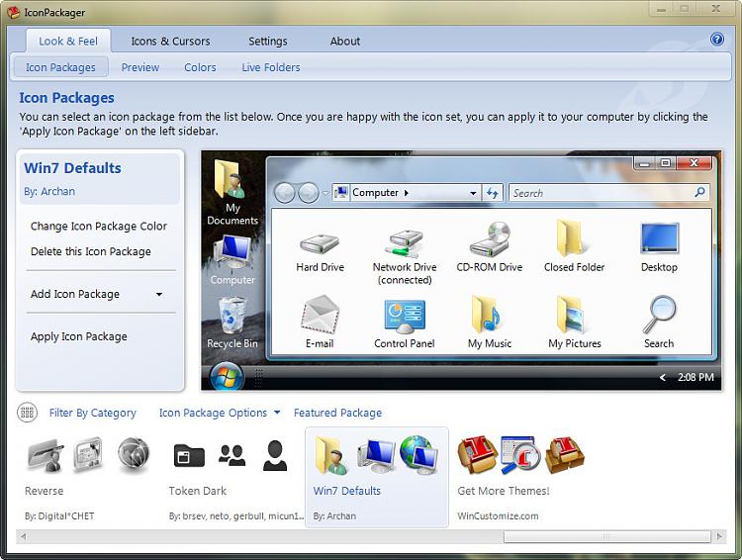Screen dimensions: 742x560
Task: Click the CD-ROM Drive icon
Action: coord(490,239)
